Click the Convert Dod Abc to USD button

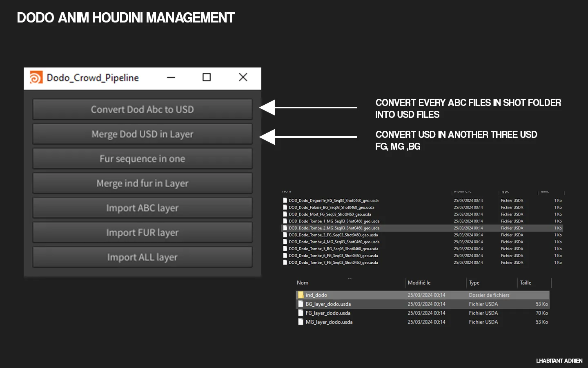(x=143, y=109)
